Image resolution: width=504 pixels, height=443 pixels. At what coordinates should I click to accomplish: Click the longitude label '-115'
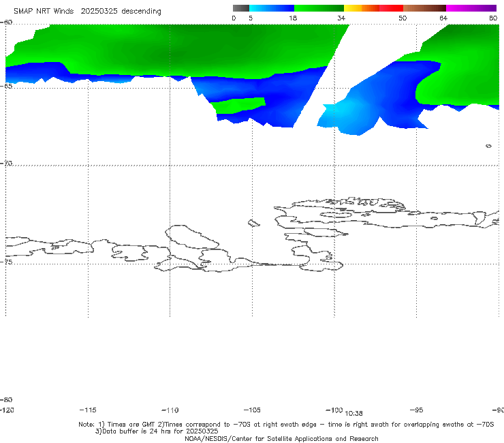point(88,410)
